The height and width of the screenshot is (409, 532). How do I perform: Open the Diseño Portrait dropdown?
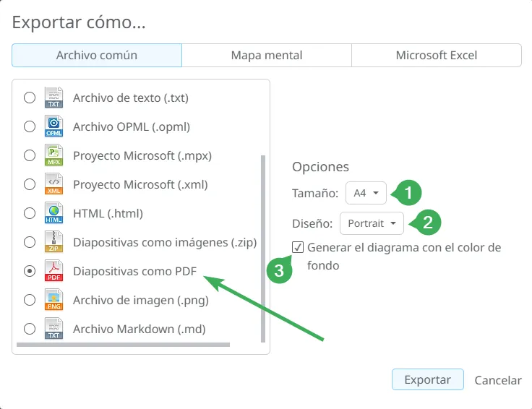372,223
